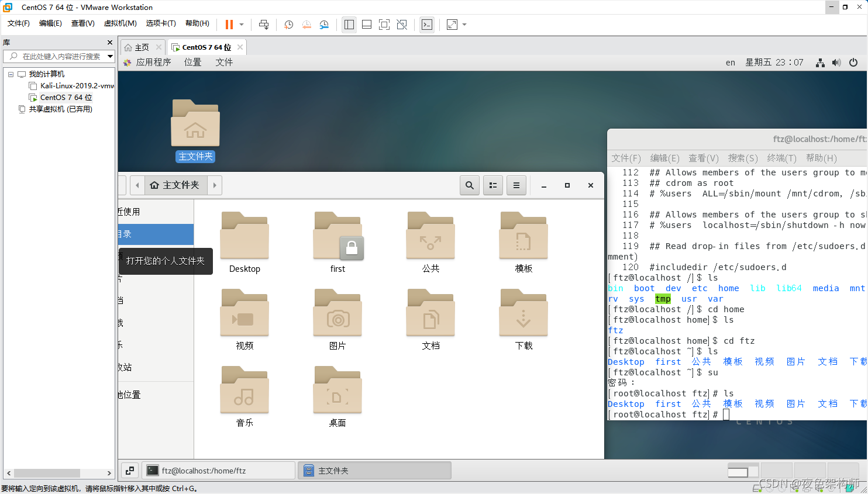Viewport: 868px width, 494px height.
Task: Close the CentOS 7 64 位 tab
Action: tap(240, 47)
